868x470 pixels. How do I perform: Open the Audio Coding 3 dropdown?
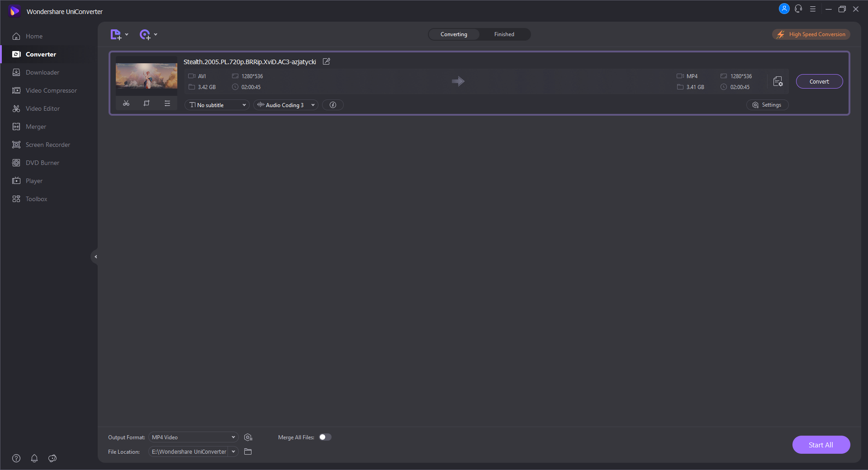click(285, 105)
